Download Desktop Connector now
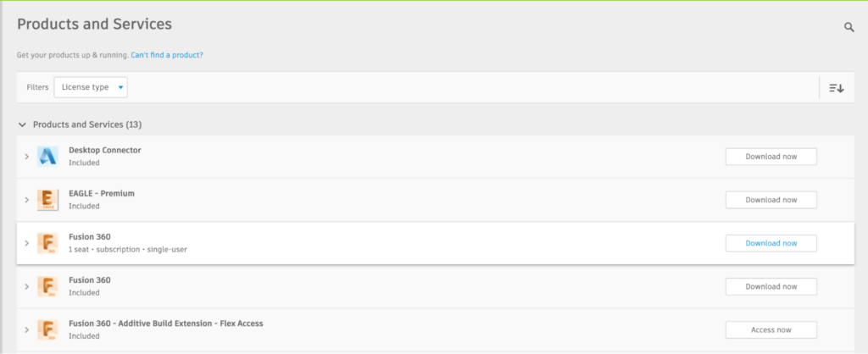Viewport: 868px width, 354px height. [x=771, y=157]
